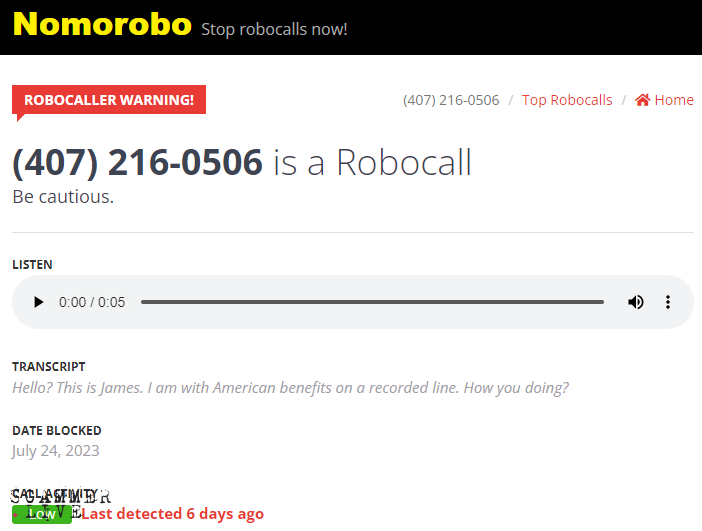
Task: Click the Be cautious subtitle text
Action: [63, 197]
